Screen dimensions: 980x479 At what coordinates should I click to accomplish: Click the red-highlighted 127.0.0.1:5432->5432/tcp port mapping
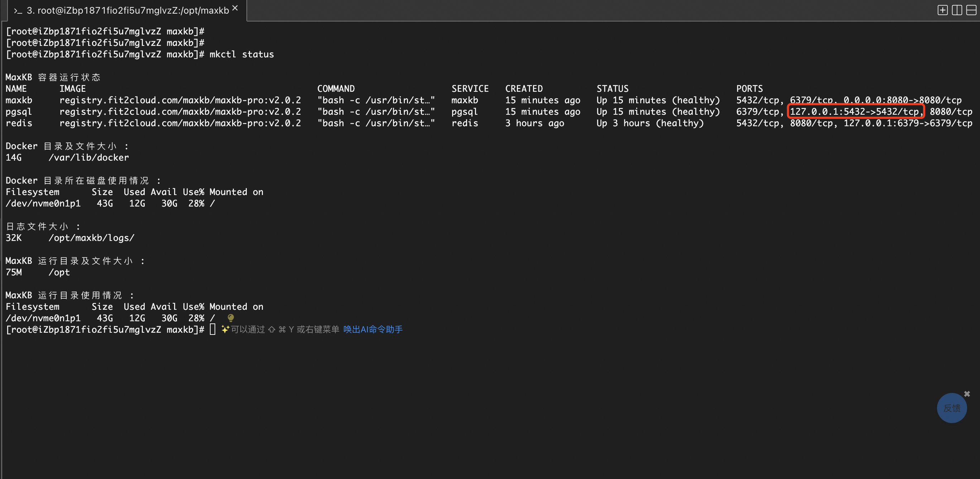(855, 112)
